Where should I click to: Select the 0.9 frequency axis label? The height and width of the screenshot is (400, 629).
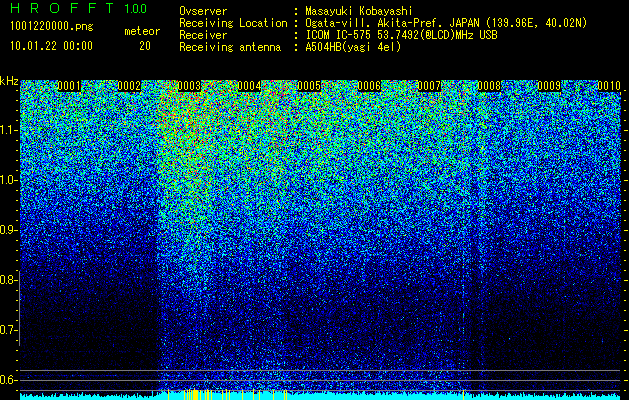tap(8, 230)
